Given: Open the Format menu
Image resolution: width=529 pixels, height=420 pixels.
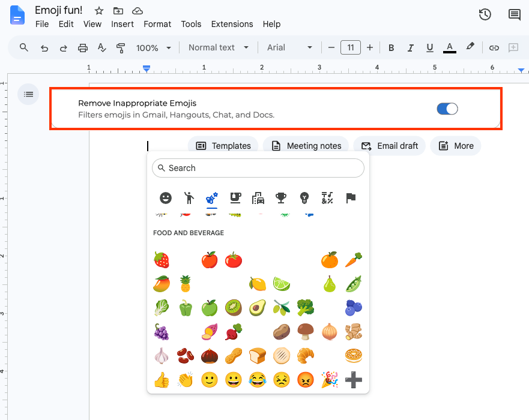Looking at the screenshot, I should [157, 24].
